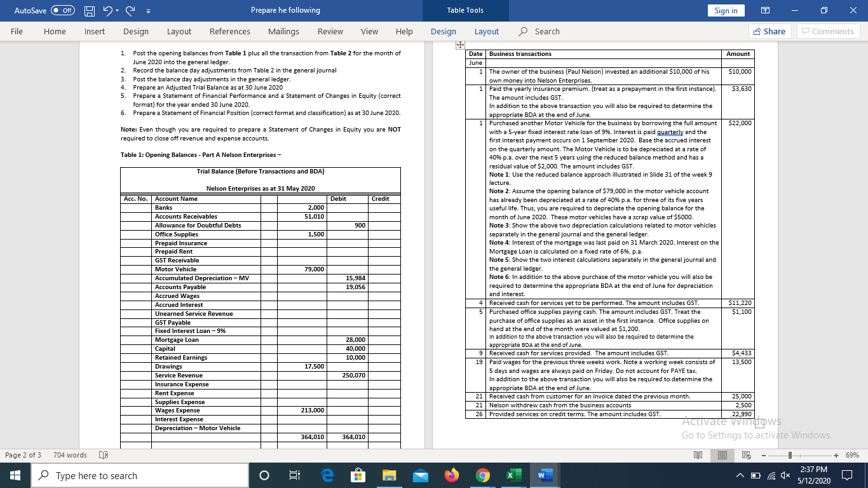
Task: Switch to the Home tab
Action: (x=55, y=31)
